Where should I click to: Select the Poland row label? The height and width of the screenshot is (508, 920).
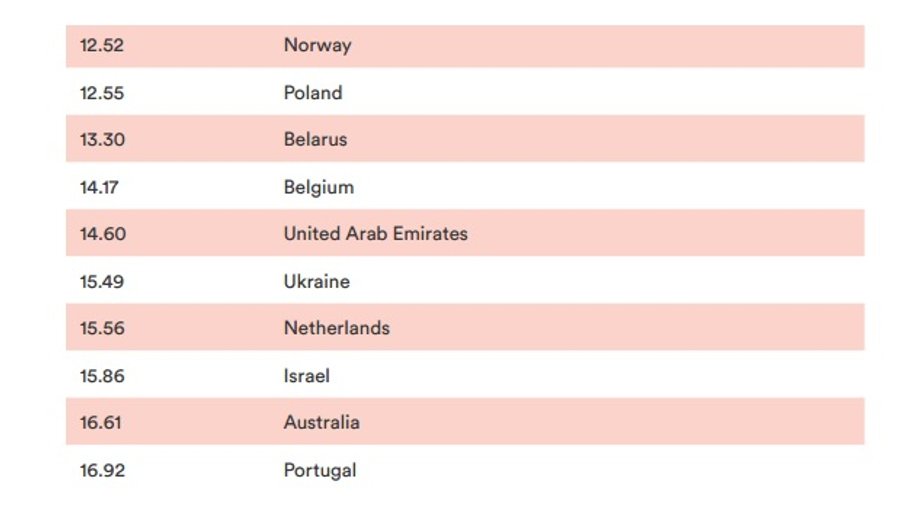(x=313, y=93)
